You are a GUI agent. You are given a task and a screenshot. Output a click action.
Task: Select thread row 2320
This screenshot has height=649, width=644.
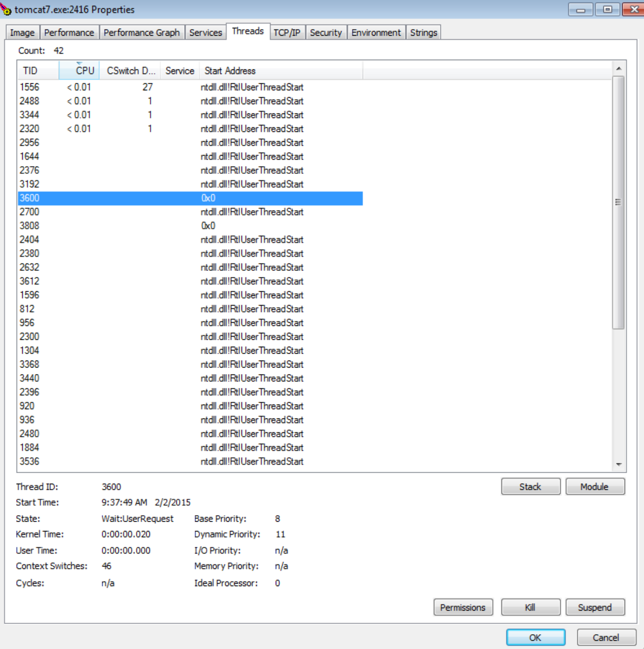[190, 129]
